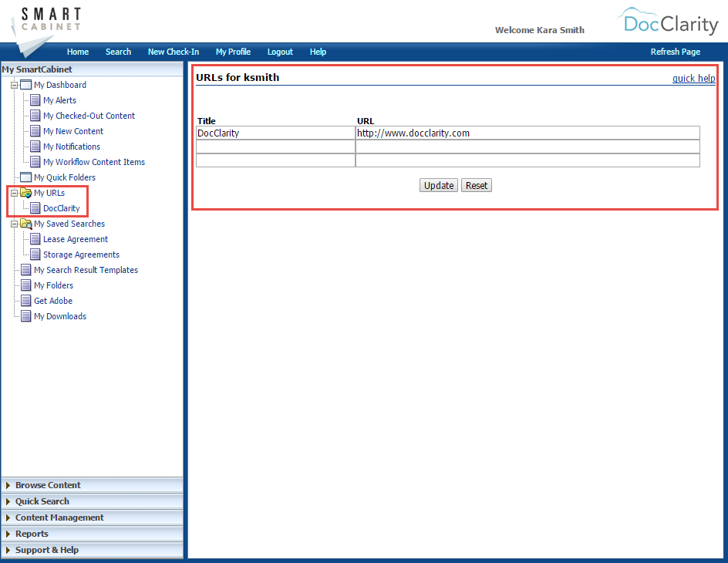Screen dimensions: 728x563
Task: Open the quick help link
Action: pyautogui.click(x=693, y=78)
